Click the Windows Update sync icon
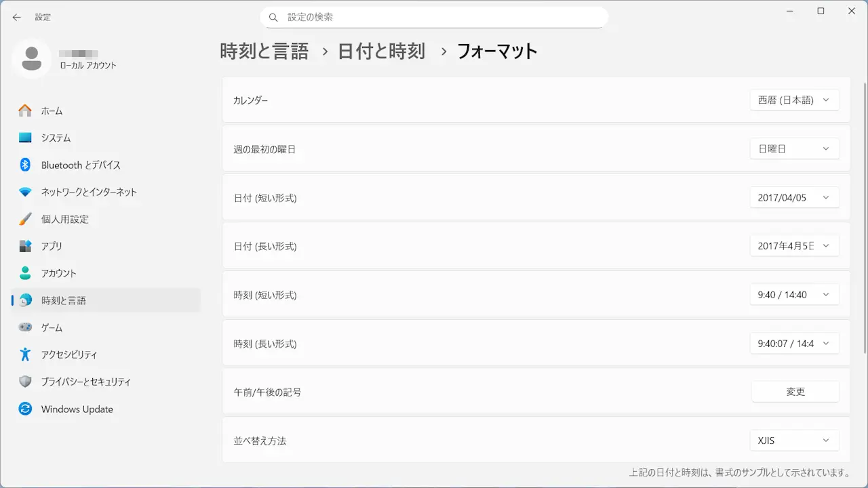The width and height of the screenshot is (868, 488). [25, 409]
